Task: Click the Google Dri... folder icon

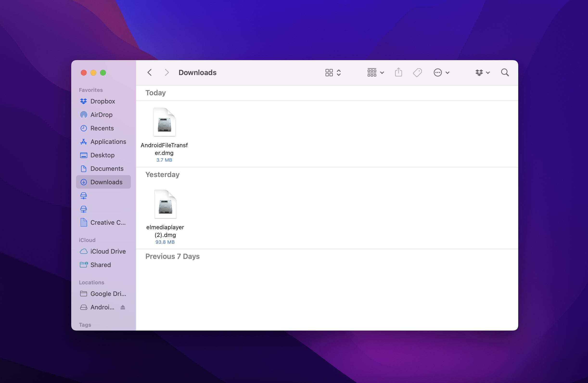Action: [x=83, y=294]
